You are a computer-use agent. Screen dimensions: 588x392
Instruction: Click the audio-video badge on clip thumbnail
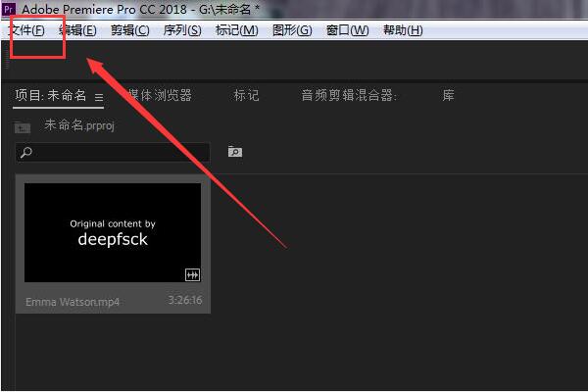(192, 275)
